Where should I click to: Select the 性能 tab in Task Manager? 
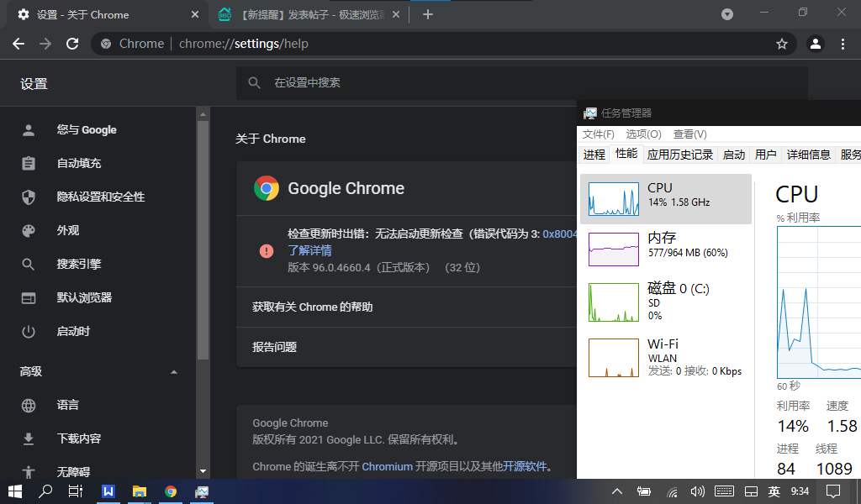626,154
